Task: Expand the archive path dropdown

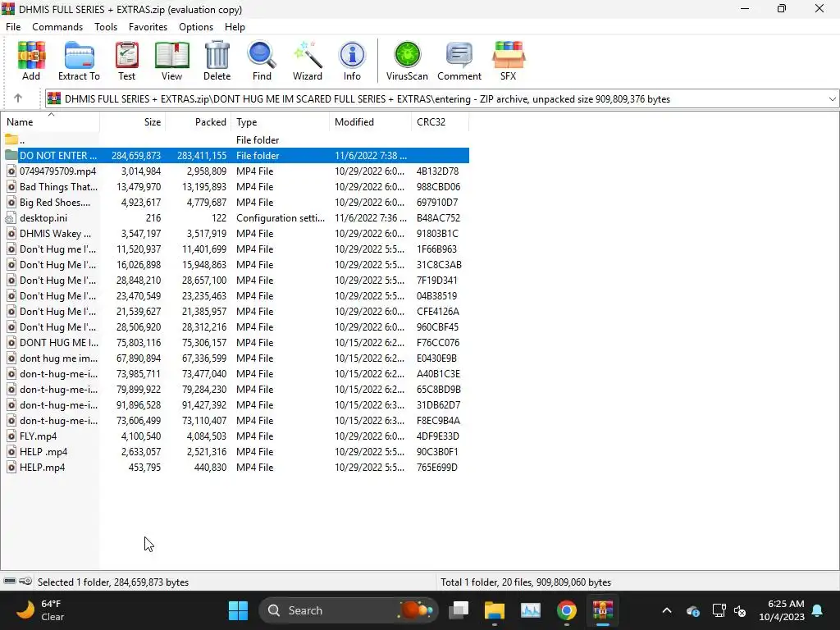Action: tap(832, 99)
